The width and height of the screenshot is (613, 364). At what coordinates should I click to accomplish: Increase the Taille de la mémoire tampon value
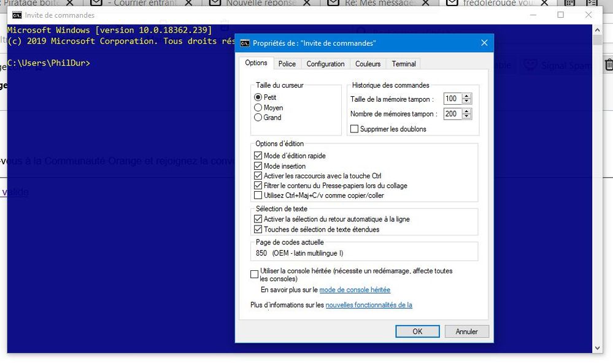pos(466,96)
